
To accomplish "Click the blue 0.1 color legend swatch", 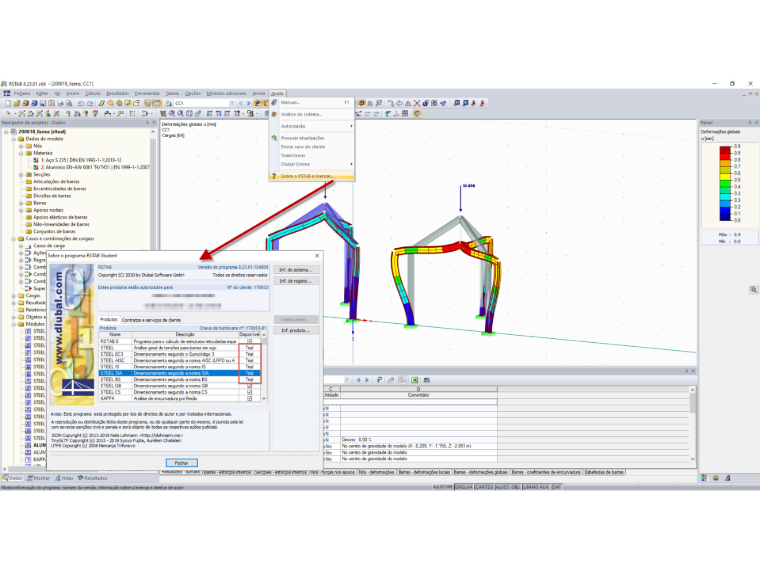I will (725, 210).
